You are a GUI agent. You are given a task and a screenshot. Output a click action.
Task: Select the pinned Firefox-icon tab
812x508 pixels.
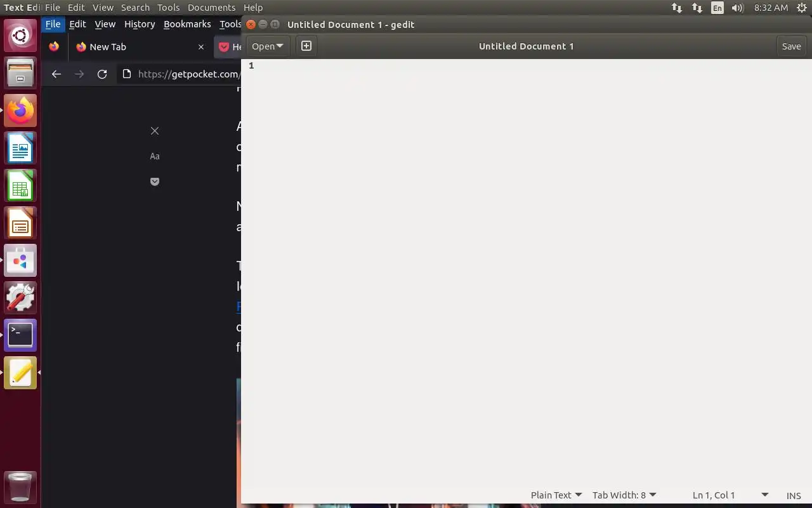[x=54, y=46]
